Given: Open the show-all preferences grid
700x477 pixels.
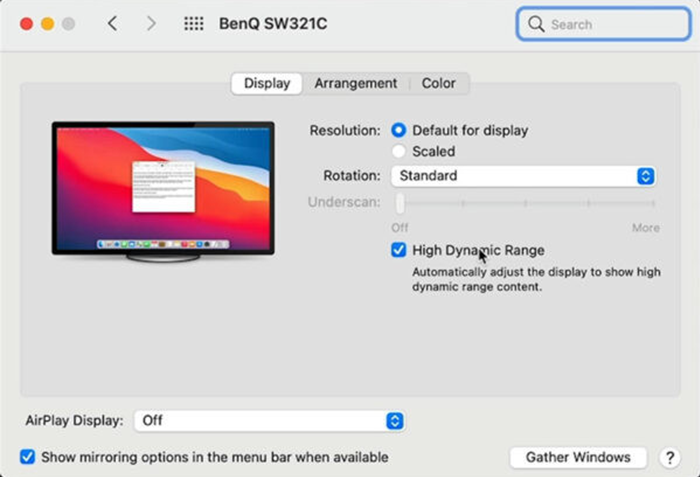Looking at the screenshot, I should [x=194, y=23].
